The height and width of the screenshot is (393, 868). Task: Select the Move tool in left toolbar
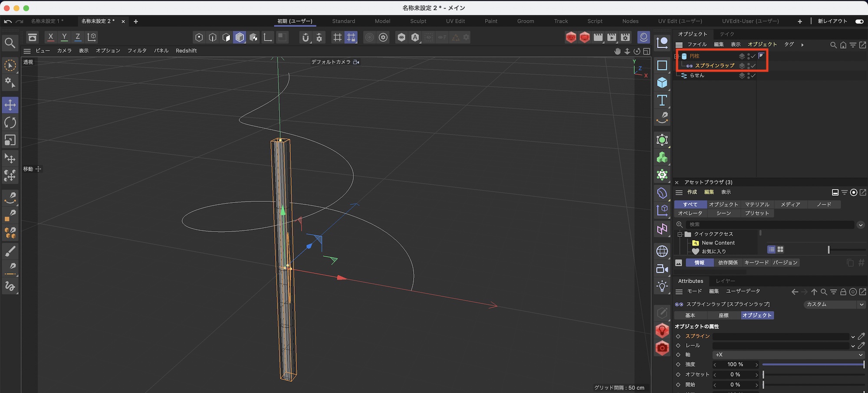10,105
